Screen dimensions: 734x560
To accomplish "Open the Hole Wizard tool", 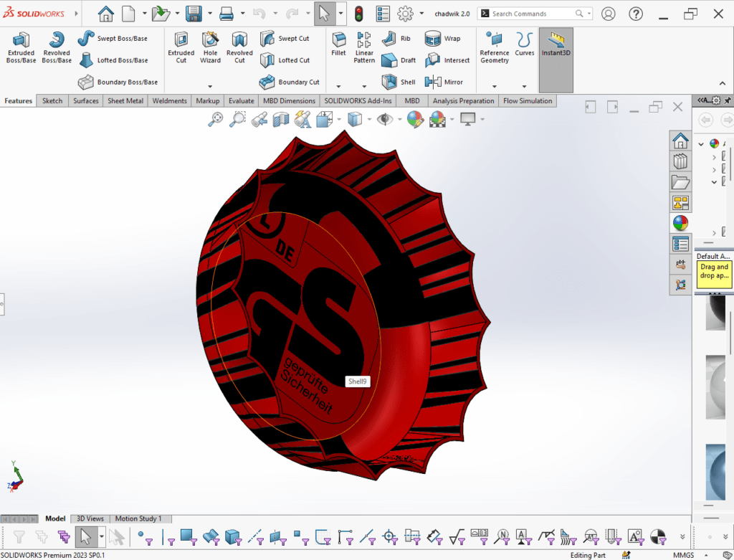I will 210,47.
